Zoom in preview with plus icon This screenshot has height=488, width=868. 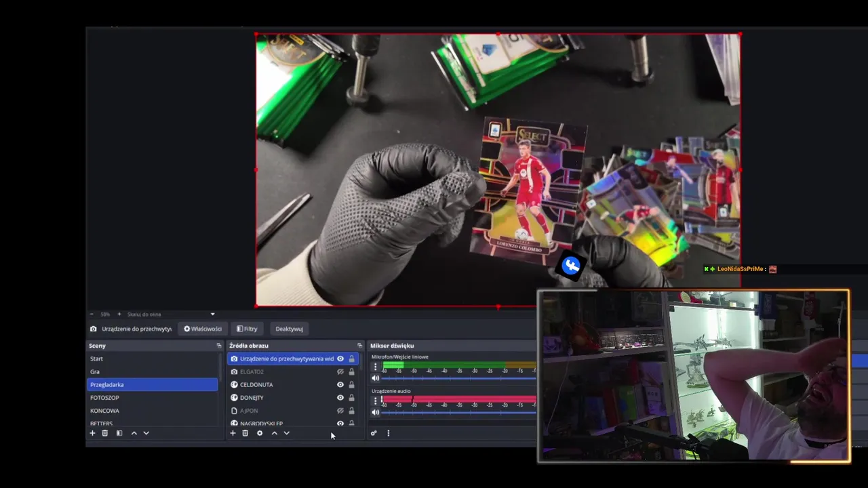click(119, 314)
